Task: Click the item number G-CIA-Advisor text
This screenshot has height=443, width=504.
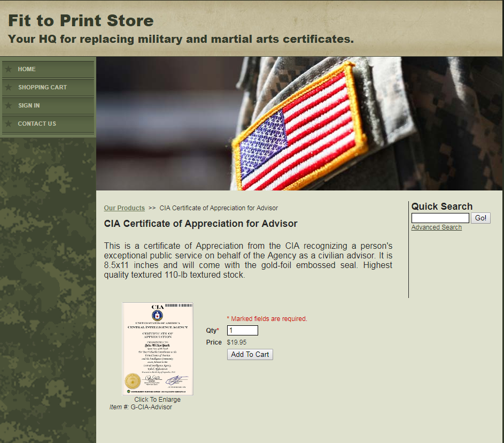Action: pyautogui.click(x=151, y=407)
